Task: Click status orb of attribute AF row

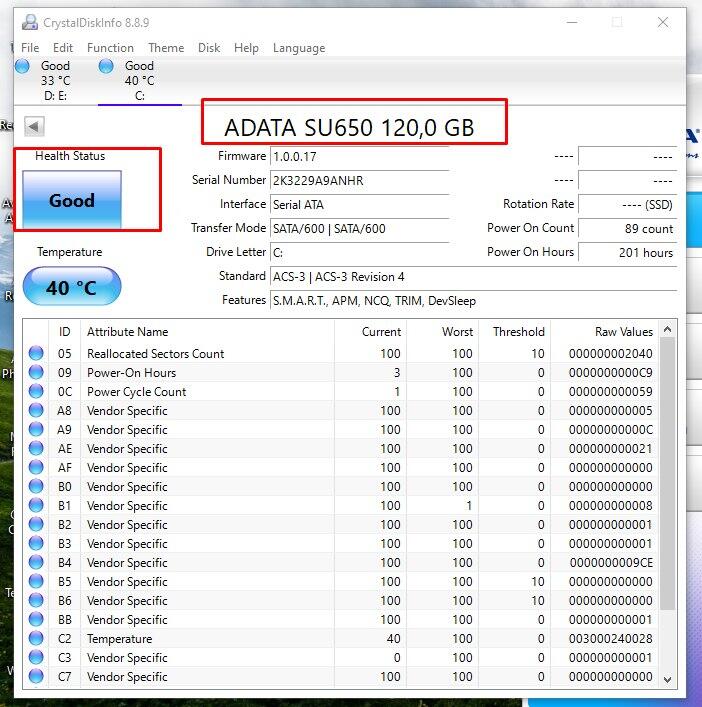Action: (36, 467)
